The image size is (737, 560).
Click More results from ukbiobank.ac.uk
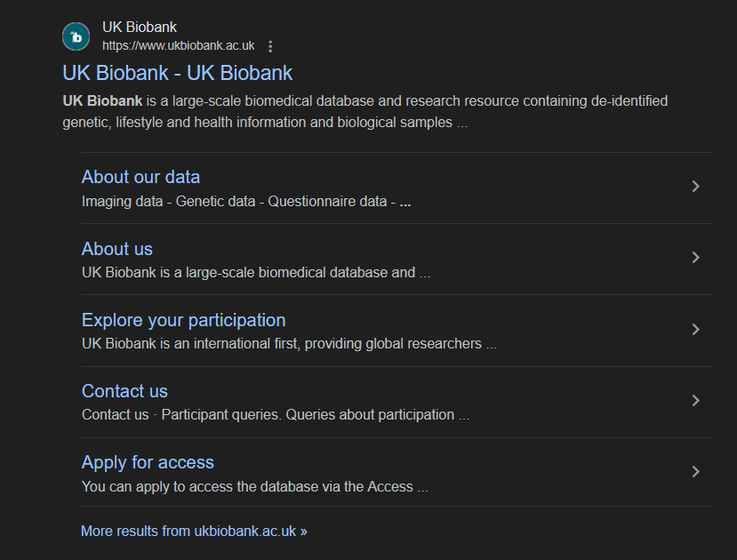pyautogui.click(x=194, y=532)
